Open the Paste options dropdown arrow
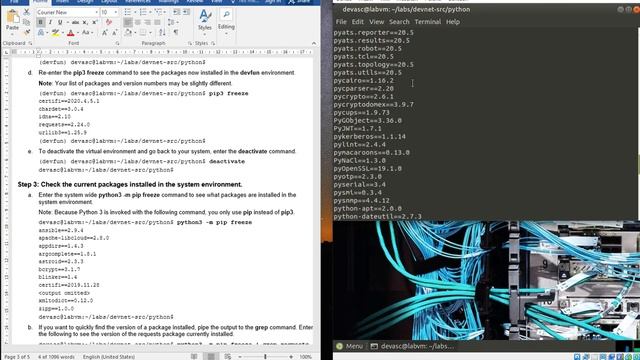The width and height of the screenshot is (640, 360). tap(12, 34)
